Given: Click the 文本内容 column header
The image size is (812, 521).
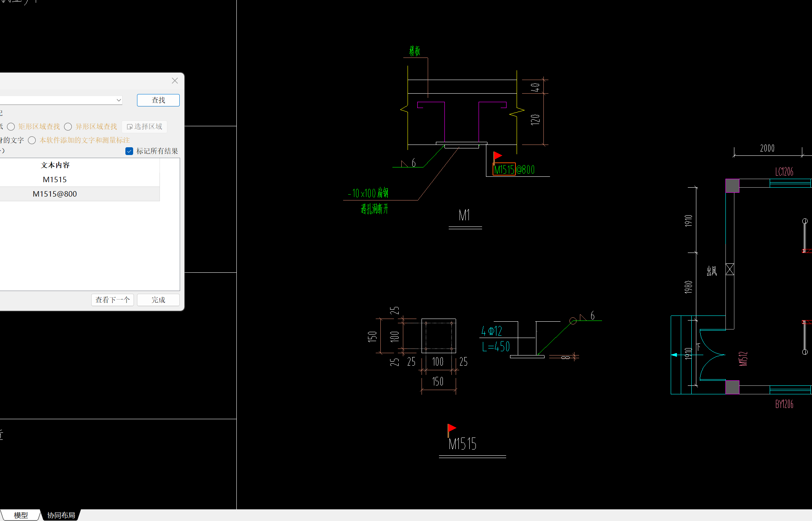Looking at the screenshot, I should click(55, 165).
